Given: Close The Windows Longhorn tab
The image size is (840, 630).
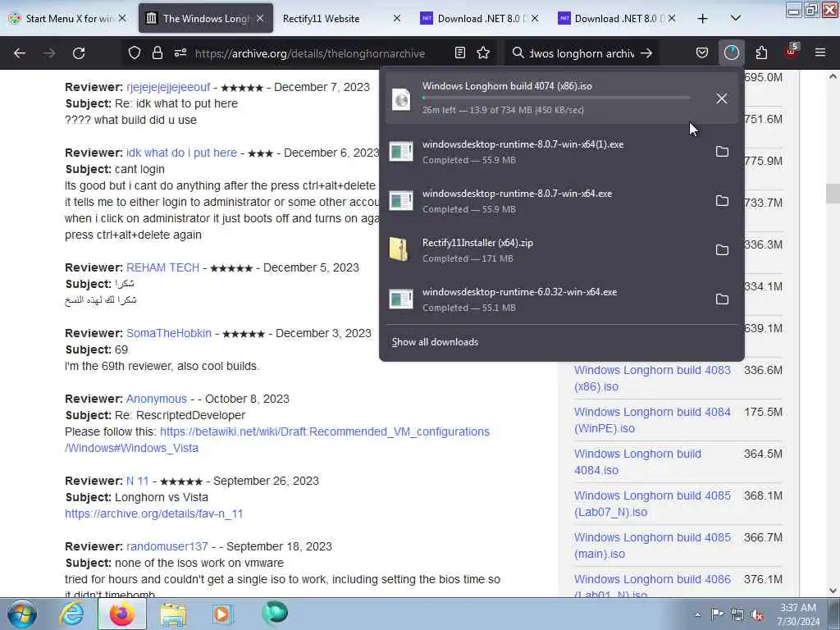Looking at the screenshot, I should click(260, 19).
